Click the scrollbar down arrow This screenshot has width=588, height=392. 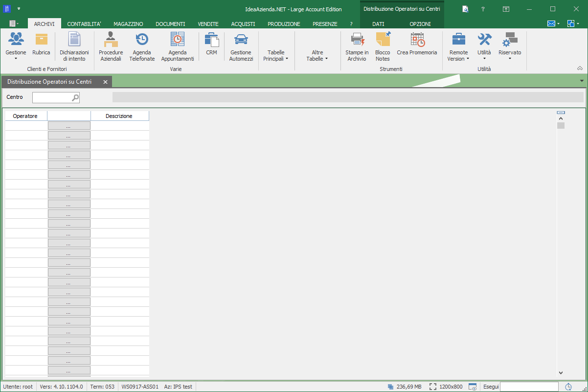(561, 372)
